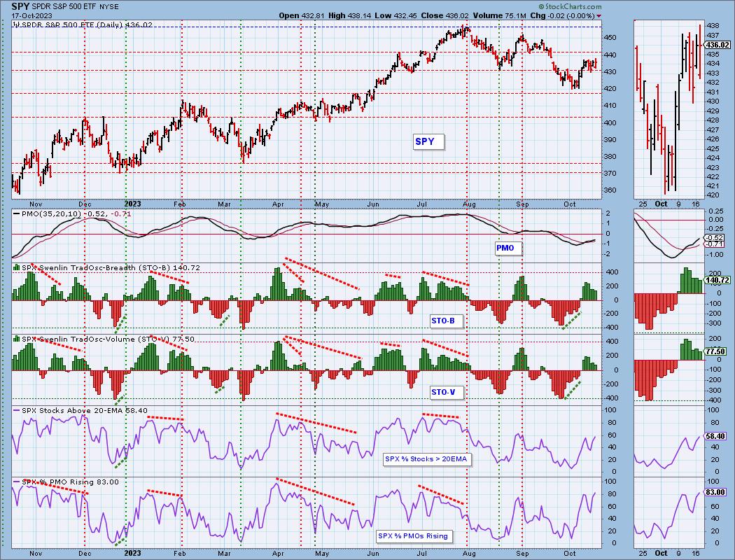Click the STO-V label box
The height and width of the screenshot is (560, 735).
click(447, 392)
